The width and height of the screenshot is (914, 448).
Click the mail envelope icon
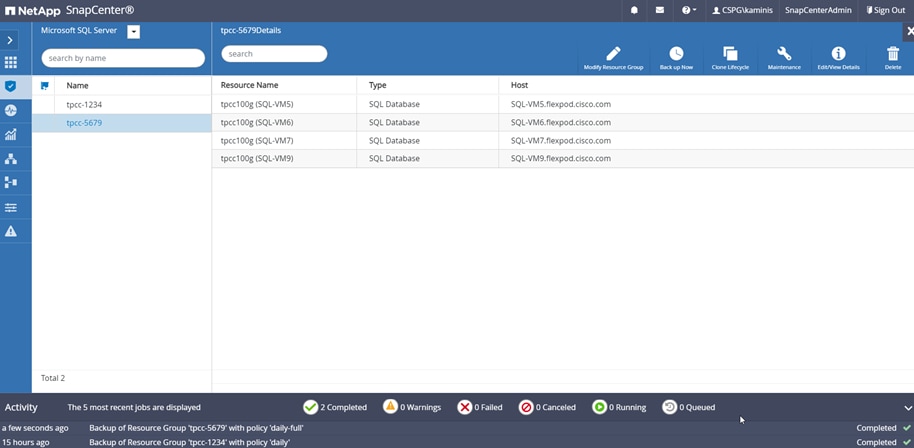(660, 10)
